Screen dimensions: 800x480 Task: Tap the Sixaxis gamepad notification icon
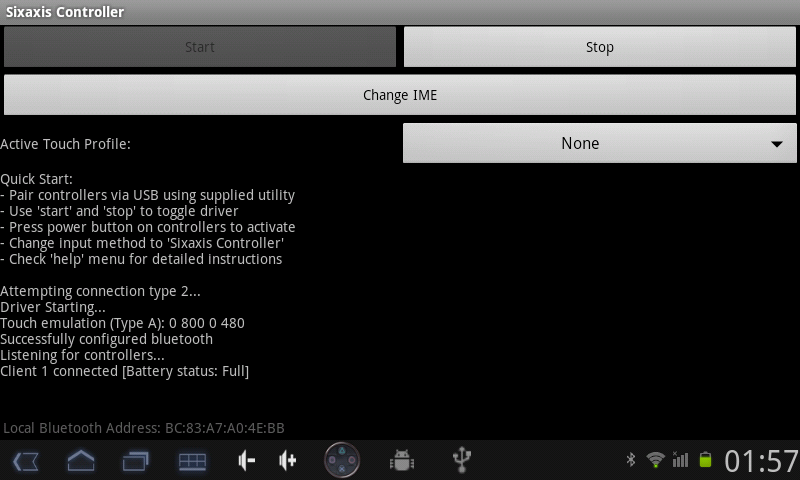[x=342, y=460]
